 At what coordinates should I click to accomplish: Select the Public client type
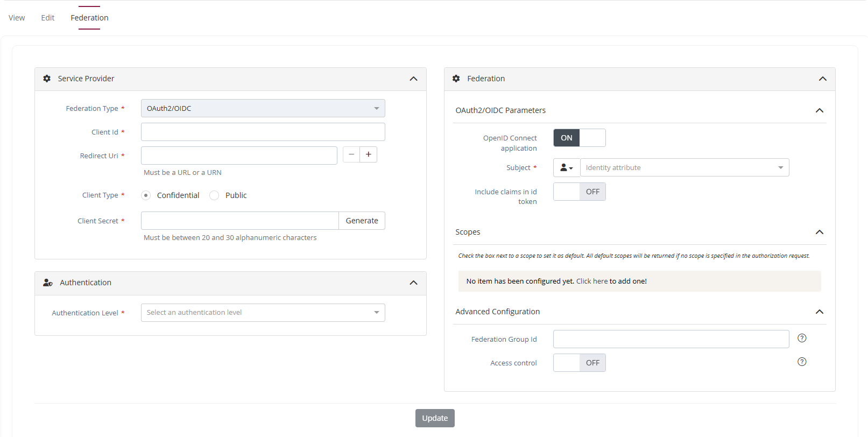(214, 195)
